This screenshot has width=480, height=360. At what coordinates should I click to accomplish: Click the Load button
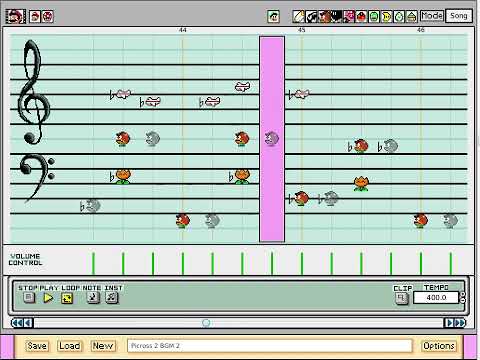coord(69,346)
